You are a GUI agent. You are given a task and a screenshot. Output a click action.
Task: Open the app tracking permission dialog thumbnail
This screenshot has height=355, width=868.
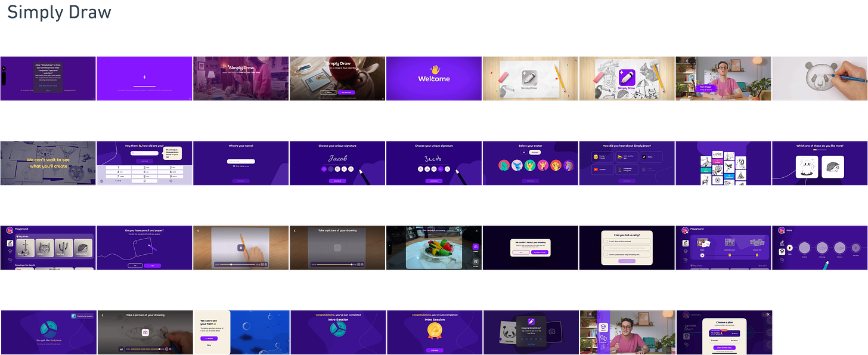(48, 78)
